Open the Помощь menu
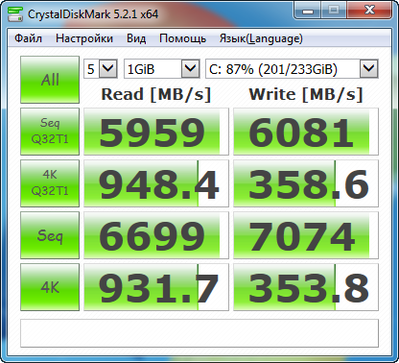The height and width of the screenshot is (363, 399). point(183,39)
